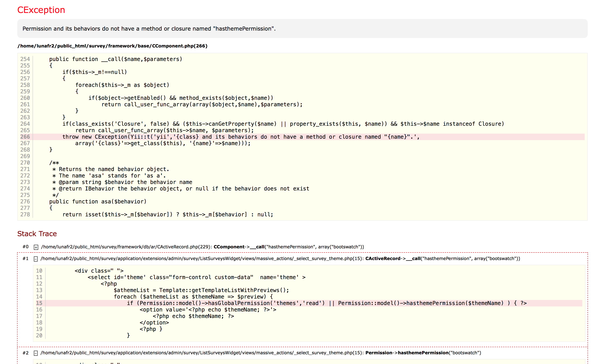
Task: Collapse stack trace entry #1 minus icon
Action: [x=36, y=259]
